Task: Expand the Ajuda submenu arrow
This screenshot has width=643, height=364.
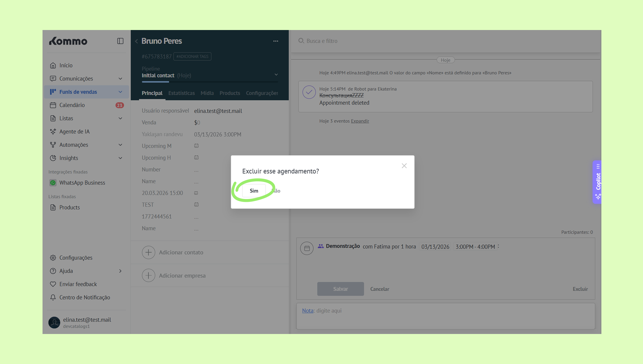Action: point(120,271)
